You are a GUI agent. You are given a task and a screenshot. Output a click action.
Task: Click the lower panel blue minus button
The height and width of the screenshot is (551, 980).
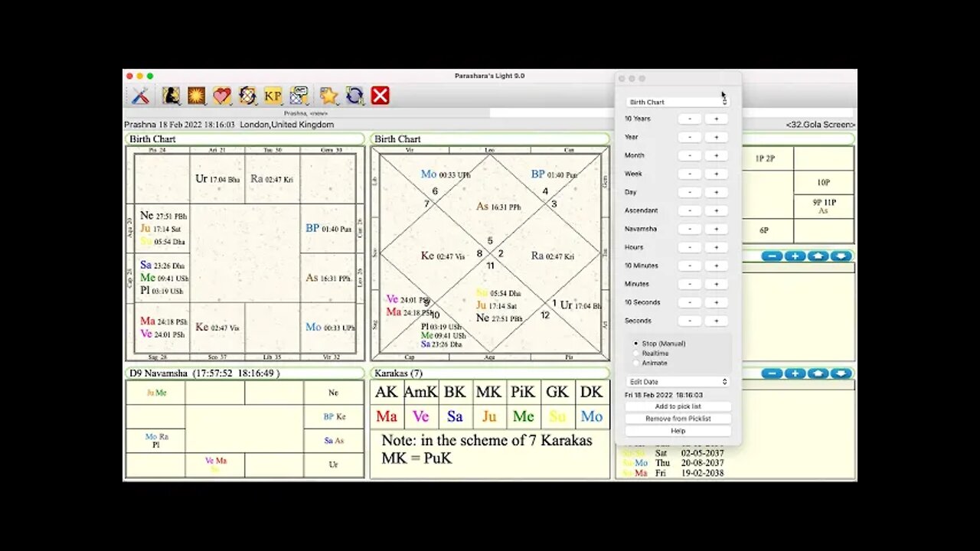(772, 373)
